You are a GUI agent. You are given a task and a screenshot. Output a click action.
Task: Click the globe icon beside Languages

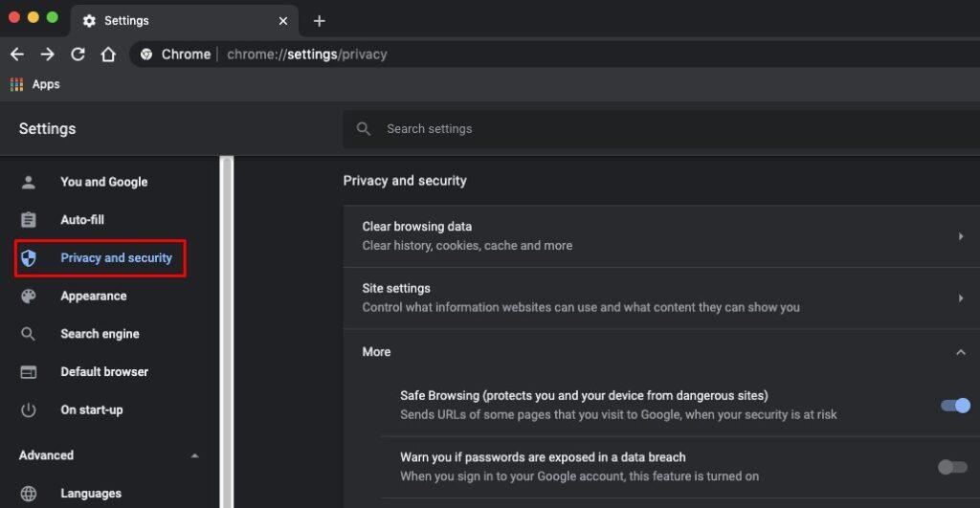point(28,494)
